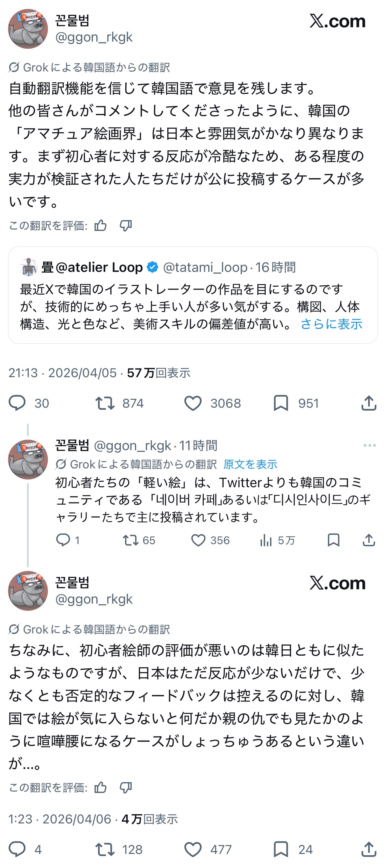Share the first post via share icon
This screenshot has height=868, width=386.
[x=368, y=403]
